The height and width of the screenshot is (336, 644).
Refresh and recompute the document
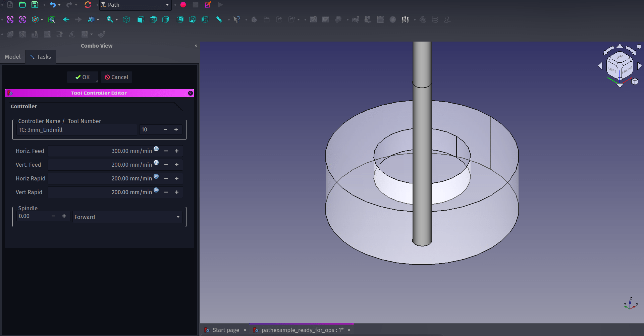[x=88, y=5]
